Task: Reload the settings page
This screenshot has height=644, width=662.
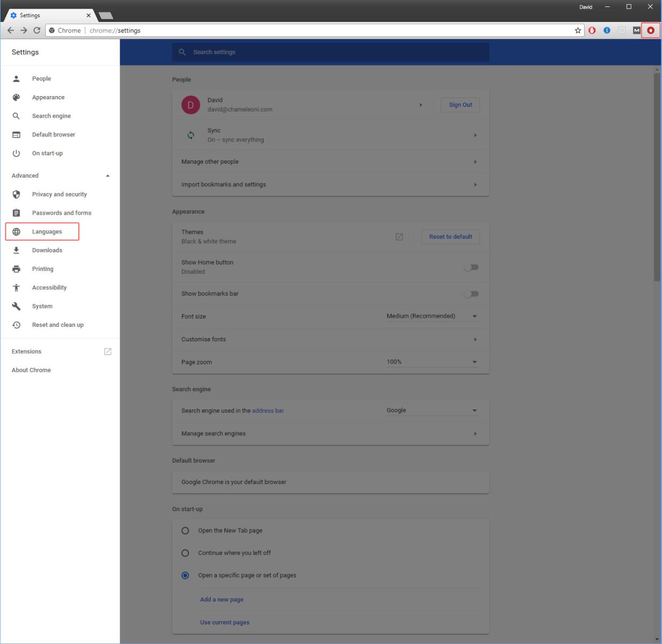Action: coord(37,31)
